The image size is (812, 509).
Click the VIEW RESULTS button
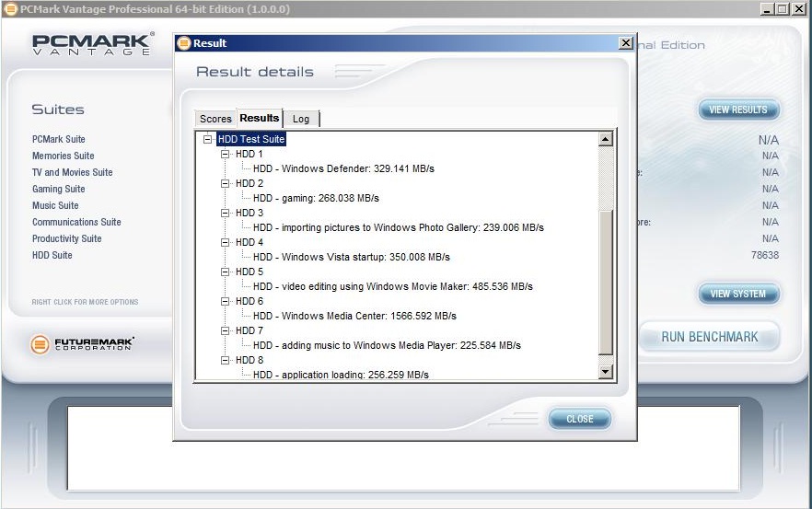click(x=738, y=110)
